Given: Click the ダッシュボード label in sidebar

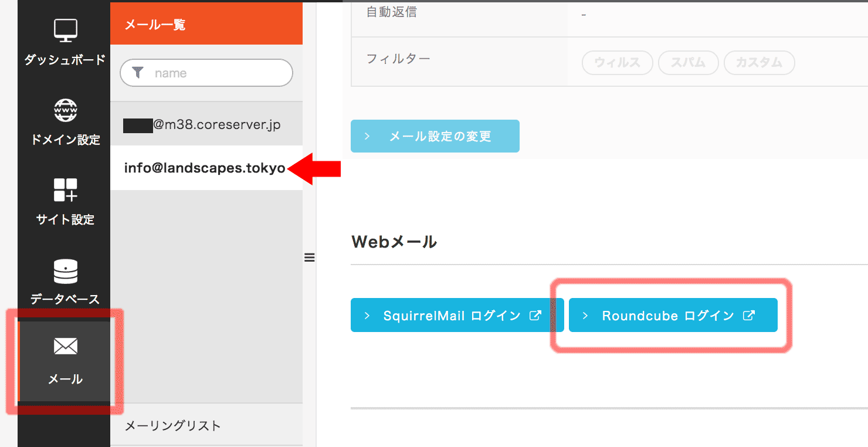Looking at the screenshot, I should (65, 60).
